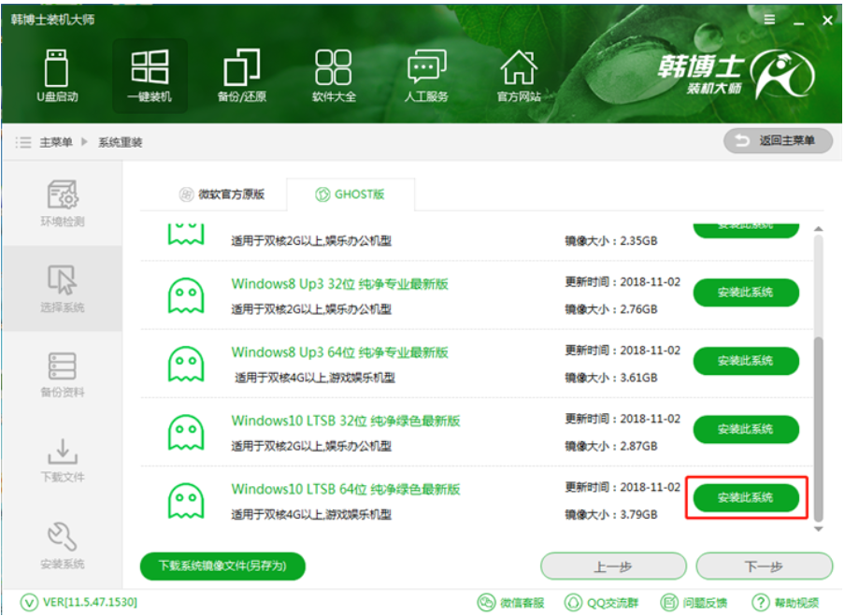This screenshot has width=845, height=616.
Task: Click 下载系统镜像文件(另存为) button
Action: click(222, 566)
